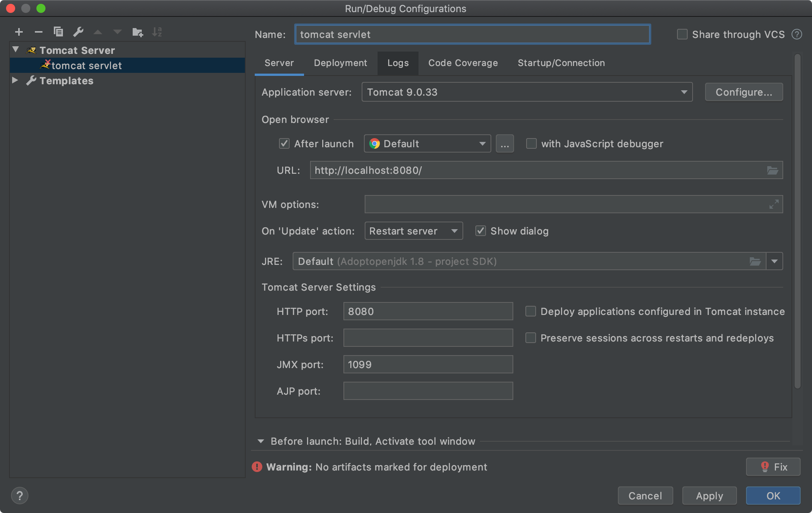Screen dimensions: 812x513
Task: Click the Create New Folder icon
Action: click(x=137, y=32)
